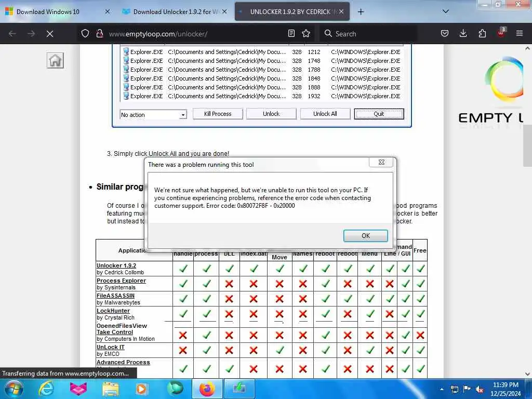Click the Firefox taskbar button
The height and width of the screenshot is (399, 532).
(207, 389)
